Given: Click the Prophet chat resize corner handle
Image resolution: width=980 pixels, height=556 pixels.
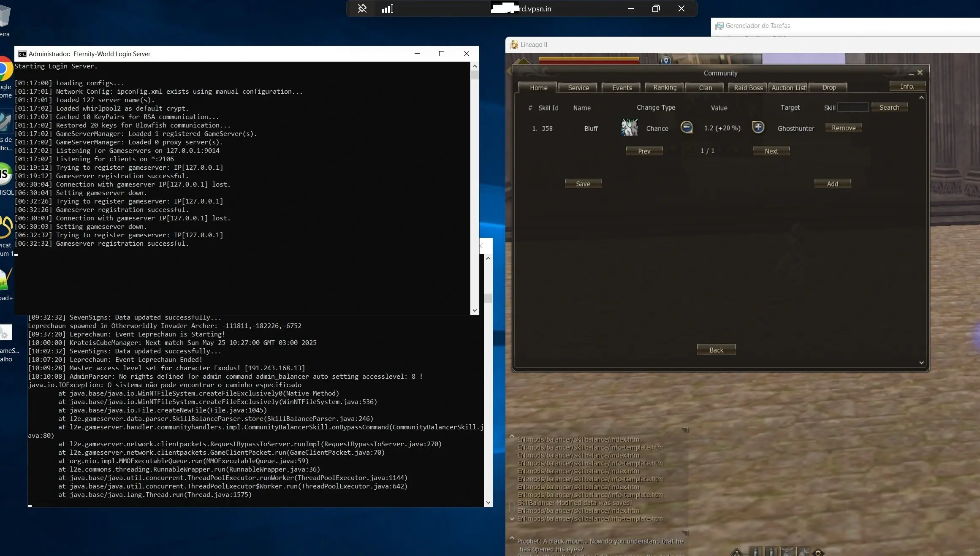Looking at the screenshot, I should tap(685, 533).
